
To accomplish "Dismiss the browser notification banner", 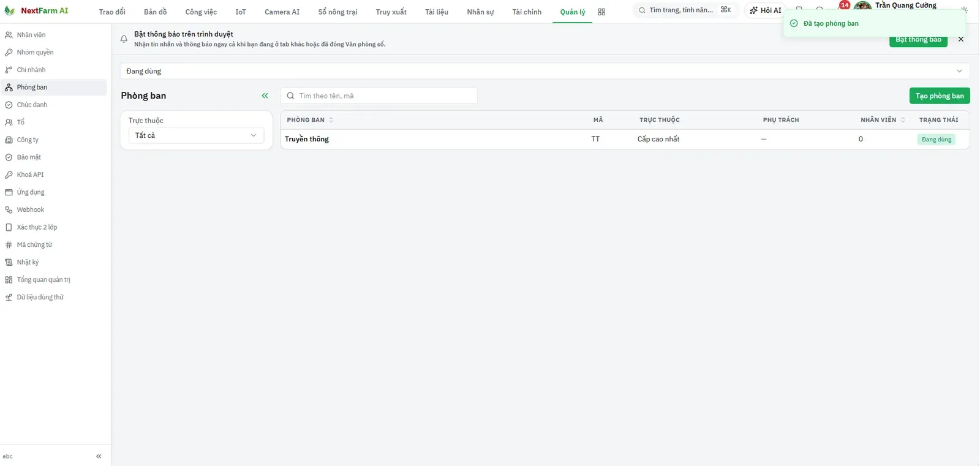I will (960, 39).
